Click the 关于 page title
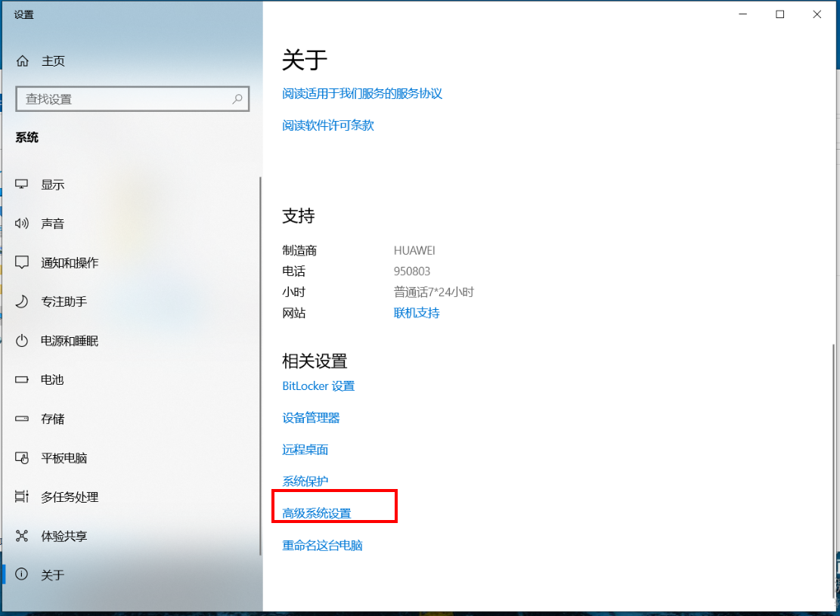The height and width of the screenshot is (616, 840). pyautogui.click(x=304, y=60)
